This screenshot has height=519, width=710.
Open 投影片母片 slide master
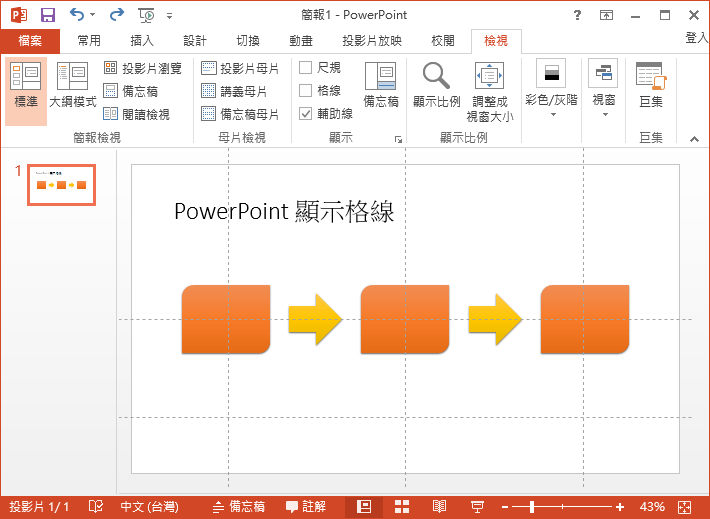(240, 68)
